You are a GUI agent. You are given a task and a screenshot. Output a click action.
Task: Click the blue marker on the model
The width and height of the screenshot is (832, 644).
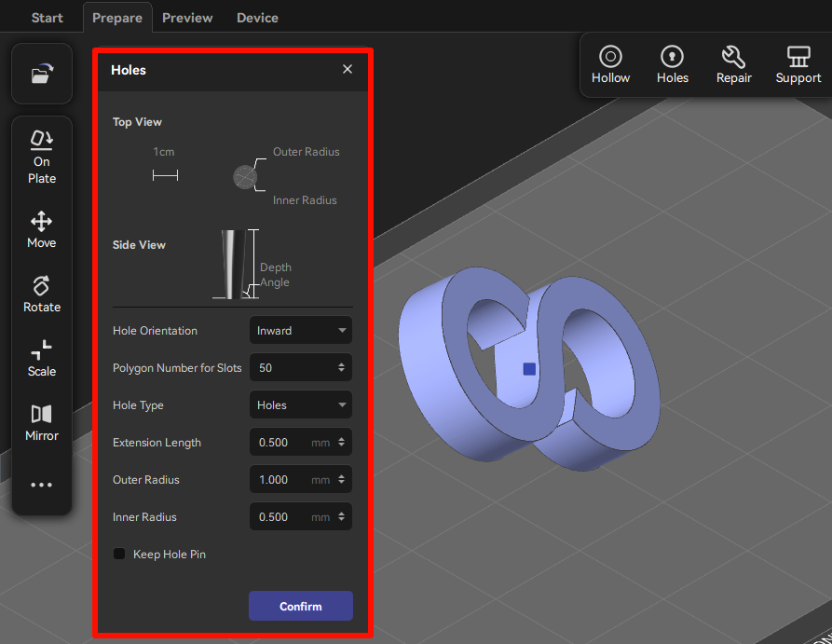coord(529,369)
